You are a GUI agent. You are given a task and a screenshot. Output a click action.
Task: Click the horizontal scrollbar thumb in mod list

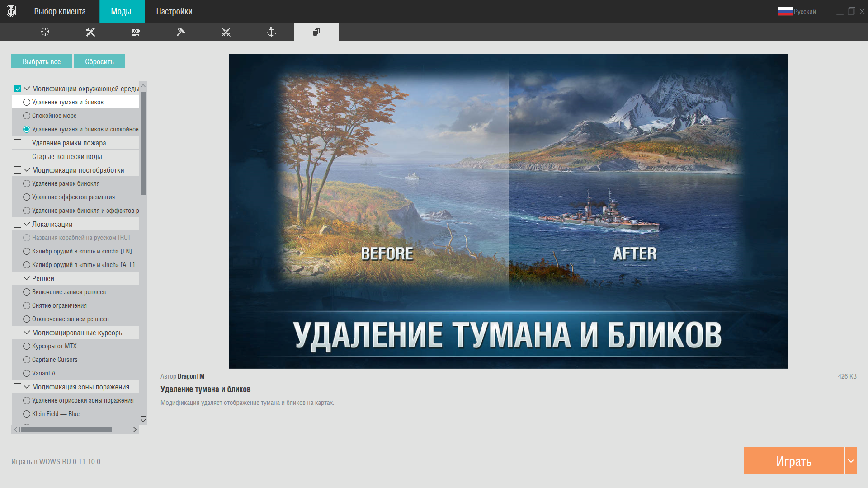[66, 429]
